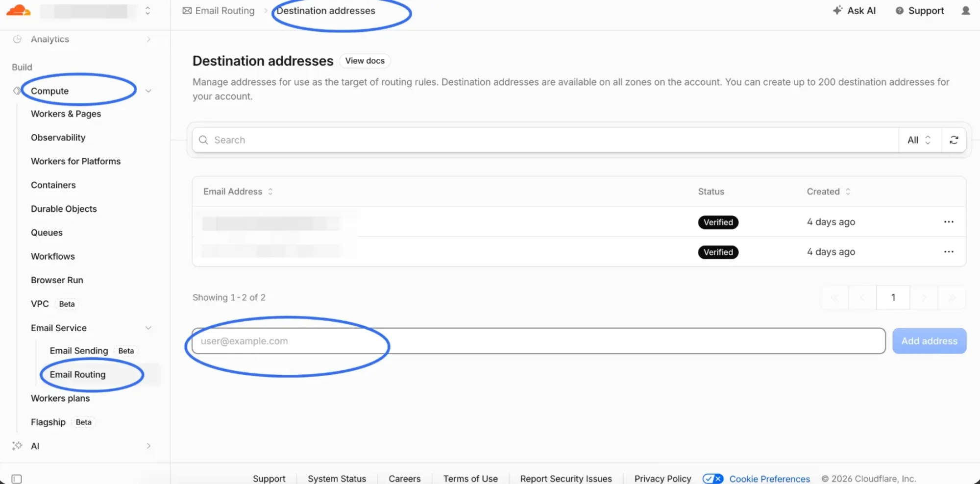This screenshot has height=484, width=980.
Task: Toggle the sidebar collapse icon
Action: point(17,479)
